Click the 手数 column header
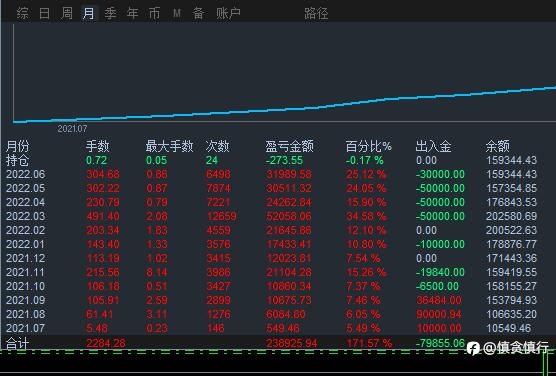This screenshot has height=376, width=556. (x=98, y=146)
